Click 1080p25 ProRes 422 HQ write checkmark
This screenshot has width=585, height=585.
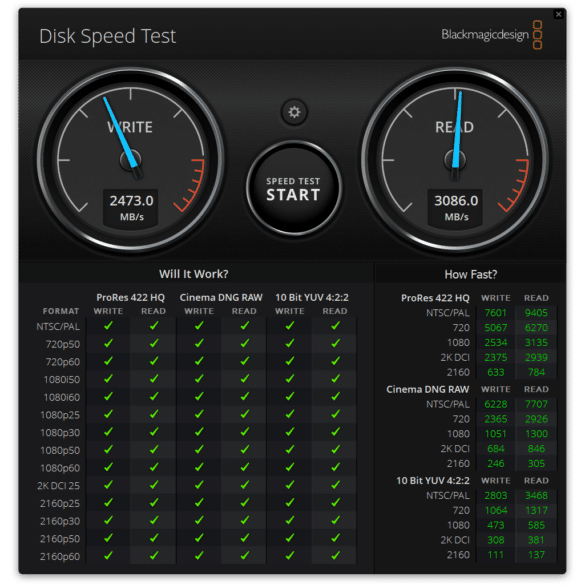click(108, 414)
